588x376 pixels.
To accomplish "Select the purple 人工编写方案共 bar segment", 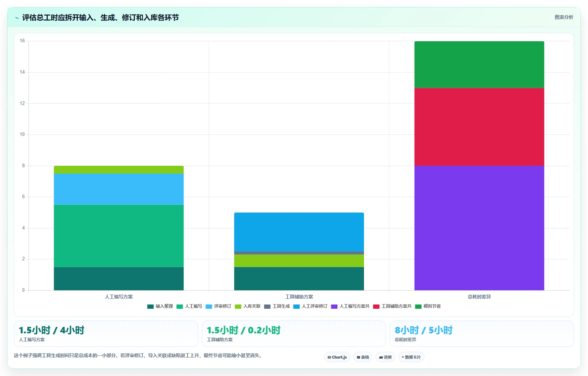I will pos(479,228).
